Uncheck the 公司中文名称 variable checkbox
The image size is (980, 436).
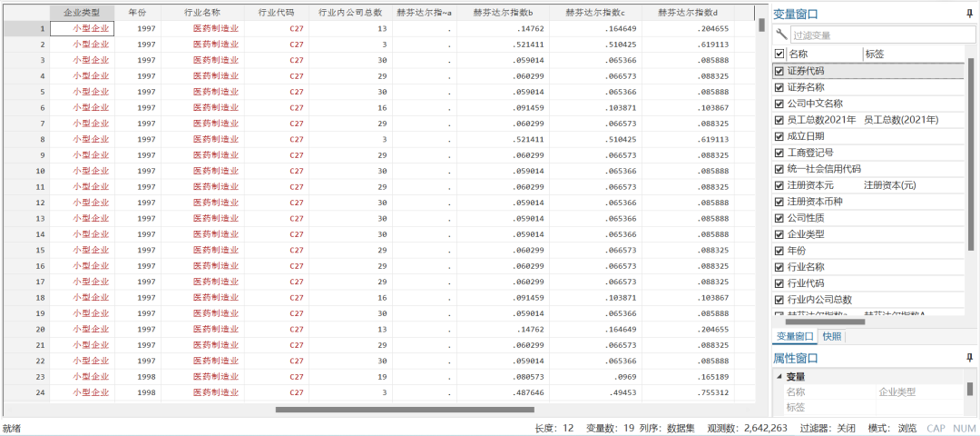point(779,104)
